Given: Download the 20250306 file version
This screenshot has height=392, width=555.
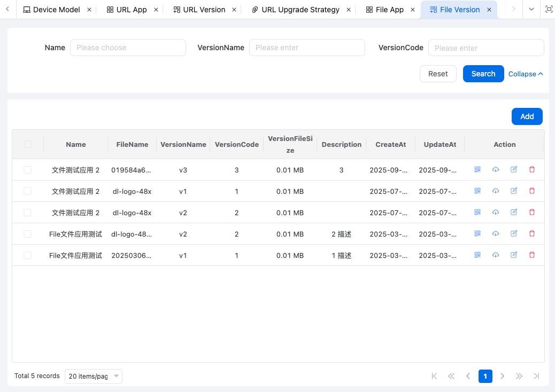Looking at the screenshot, I should (x=496, y=255).
